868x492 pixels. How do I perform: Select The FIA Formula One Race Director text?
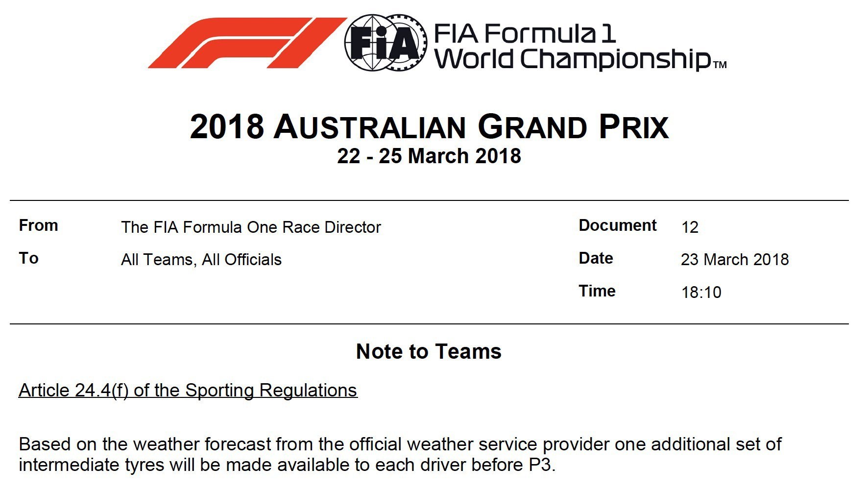(x=251, y=227)
